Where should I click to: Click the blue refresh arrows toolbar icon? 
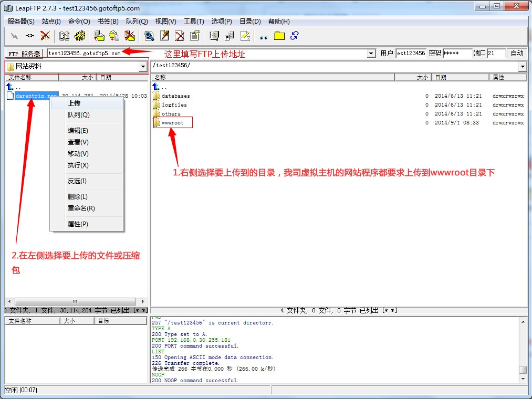294,36
